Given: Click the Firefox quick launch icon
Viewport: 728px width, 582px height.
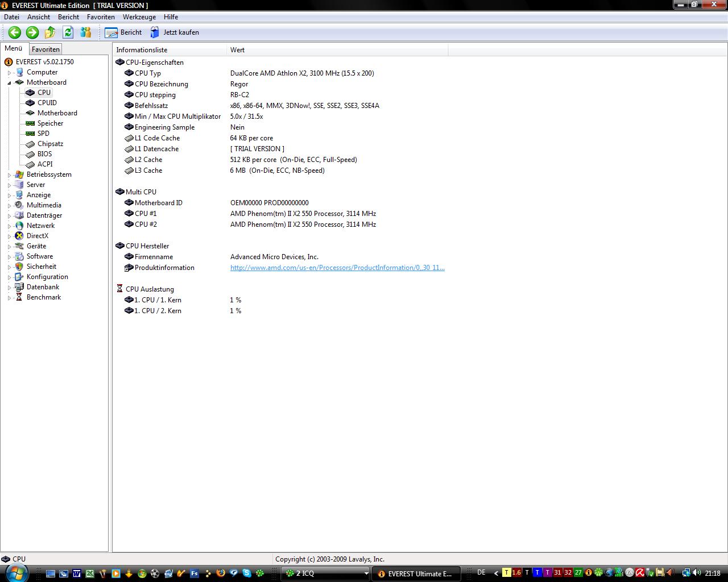Looking at the screenshot, I should coord(221,573).
